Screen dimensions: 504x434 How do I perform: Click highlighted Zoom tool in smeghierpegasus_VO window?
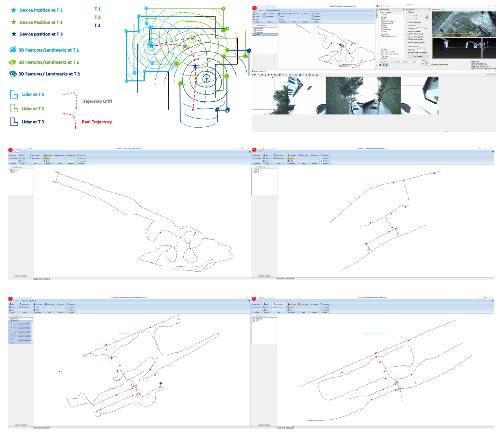point(290,158)
